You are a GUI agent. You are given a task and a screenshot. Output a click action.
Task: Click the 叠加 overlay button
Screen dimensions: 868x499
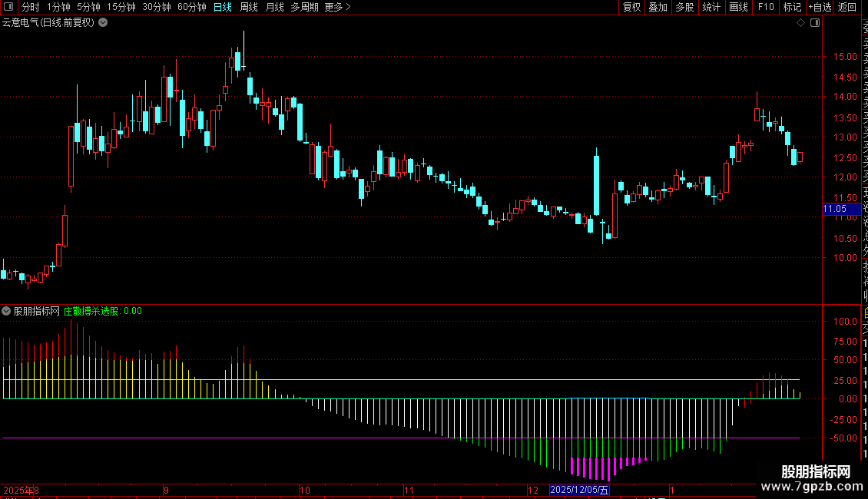pos(658,7)
